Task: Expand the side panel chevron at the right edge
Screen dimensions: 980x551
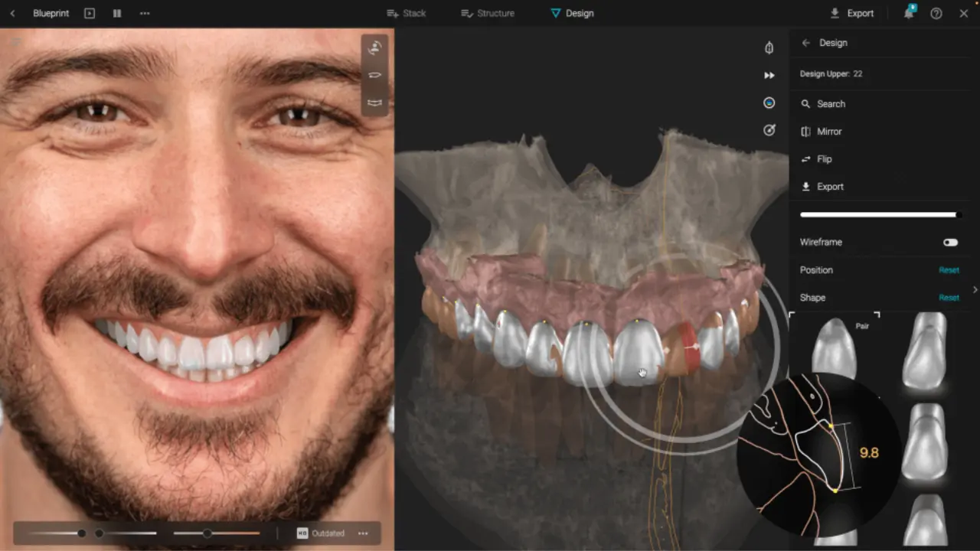Action: [975, 289]
